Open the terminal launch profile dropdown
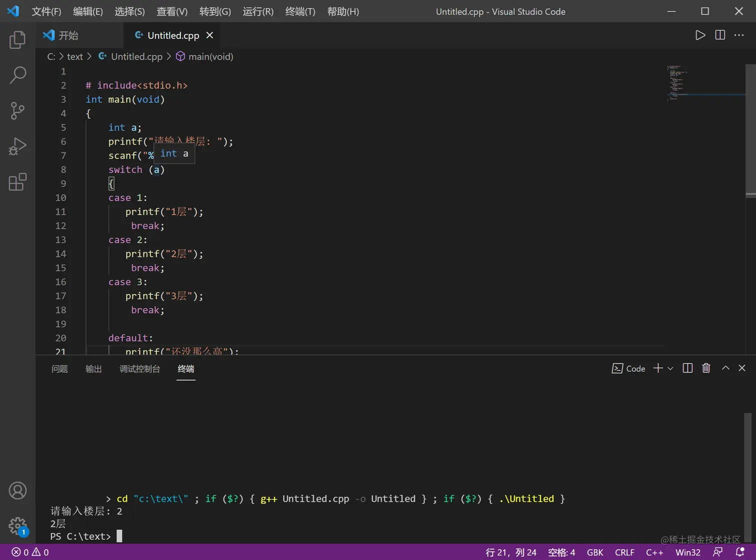756x560 pixels. coord(670,368)
